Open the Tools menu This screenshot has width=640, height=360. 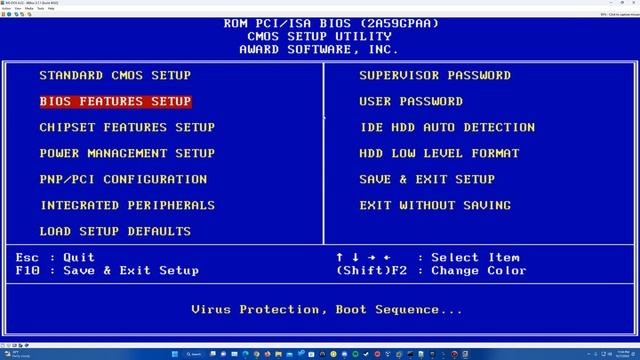(40, 8)
